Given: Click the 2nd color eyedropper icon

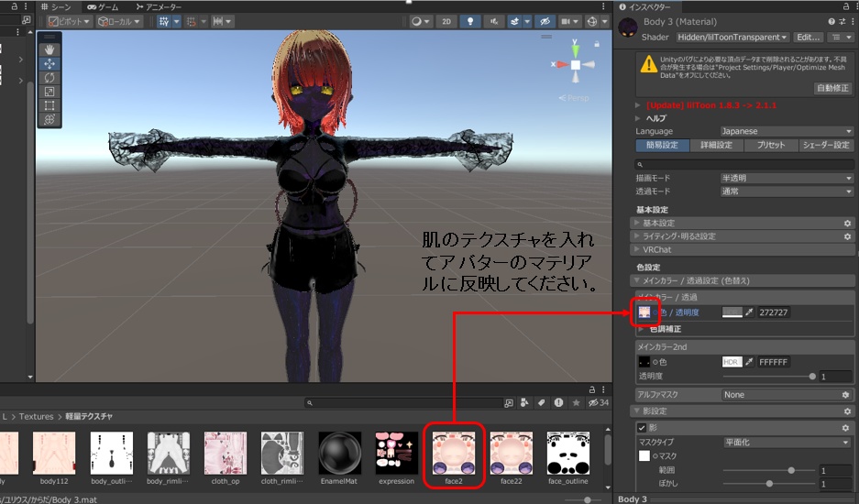Looking at the screenshot, I should coord(749,362).
